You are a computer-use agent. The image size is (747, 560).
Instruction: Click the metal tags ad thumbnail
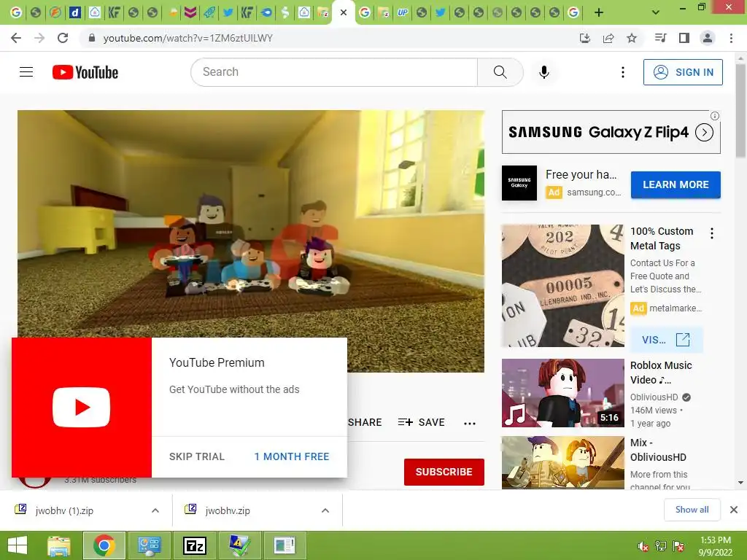[x=562, y=286]
